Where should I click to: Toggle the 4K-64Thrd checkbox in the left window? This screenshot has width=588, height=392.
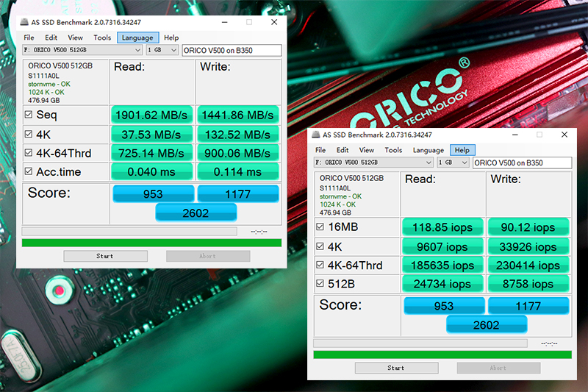pyautogui.click(x=29, y=153)
